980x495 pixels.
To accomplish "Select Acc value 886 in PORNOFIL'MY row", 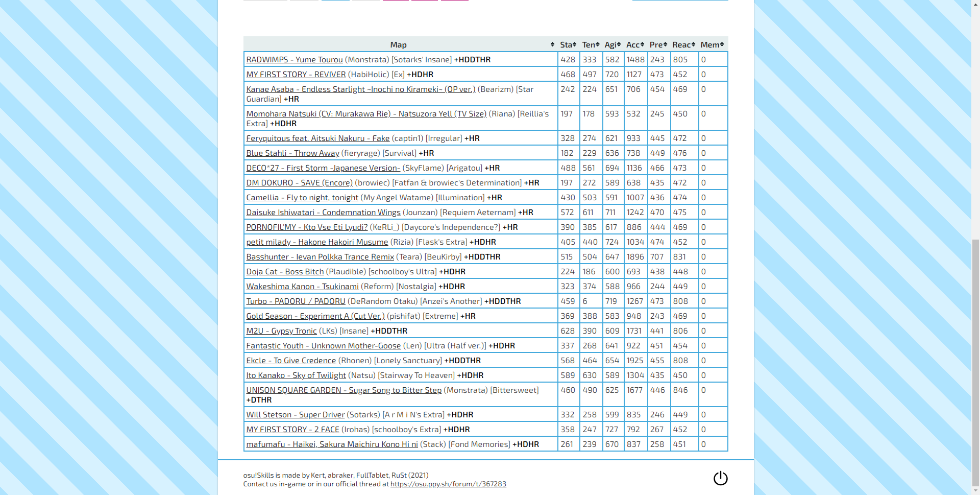I will tap(634, 227).
